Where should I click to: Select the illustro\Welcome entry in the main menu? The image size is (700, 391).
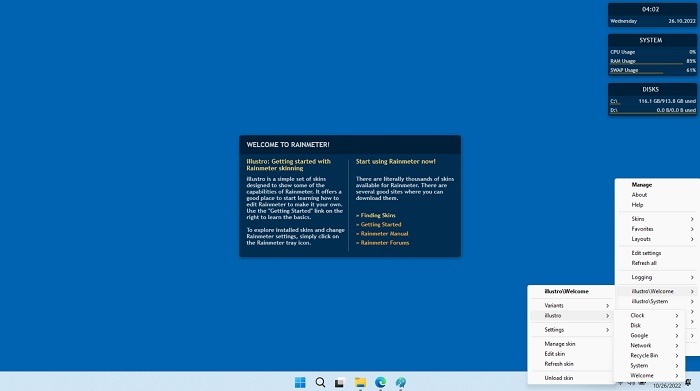tap(657, 291)
